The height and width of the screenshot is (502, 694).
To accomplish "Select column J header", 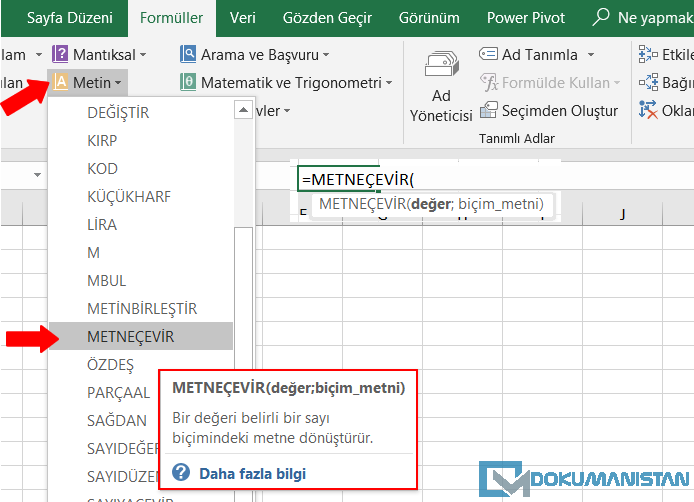I will [x=622, y=214].
